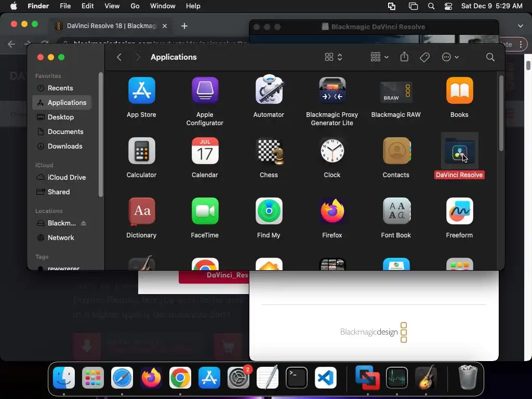Open the App Store application icon

[x=141, y=90]
